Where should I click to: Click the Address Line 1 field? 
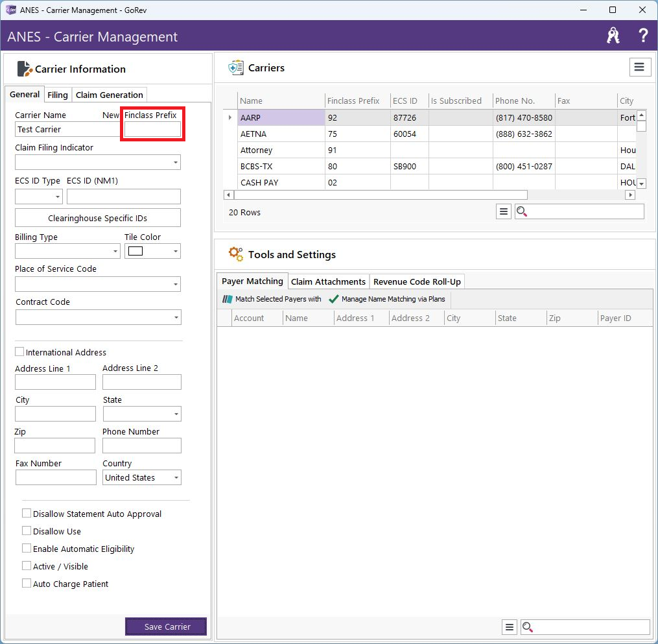(55, 382)
